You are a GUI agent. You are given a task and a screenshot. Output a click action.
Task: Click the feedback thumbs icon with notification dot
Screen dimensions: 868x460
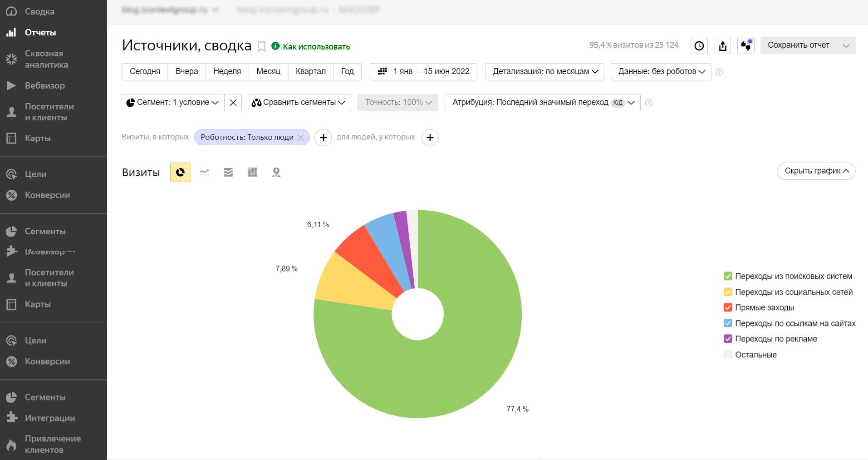coord(746,45)
